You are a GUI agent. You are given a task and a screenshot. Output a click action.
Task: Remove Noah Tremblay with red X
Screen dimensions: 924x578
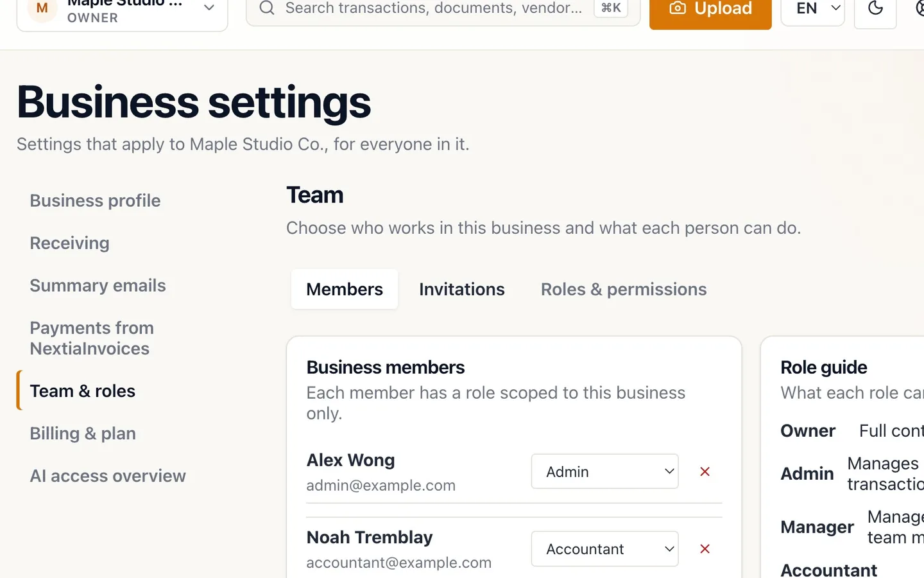(705, 549)
